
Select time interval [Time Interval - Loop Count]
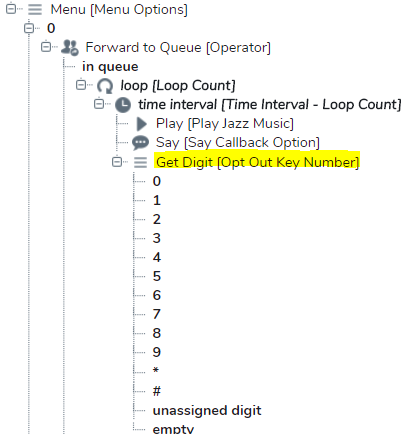tap(270, 105)
